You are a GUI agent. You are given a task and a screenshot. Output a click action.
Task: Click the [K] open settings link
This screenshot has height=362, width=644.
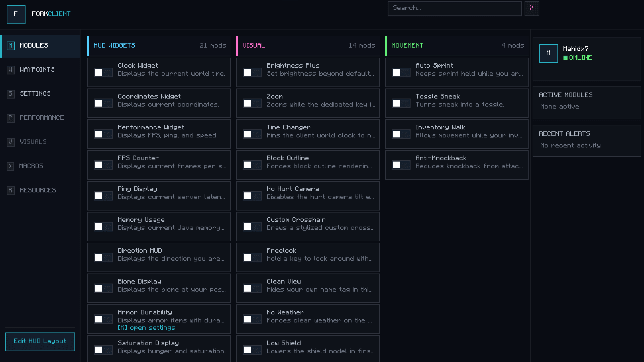click(146, 328)
